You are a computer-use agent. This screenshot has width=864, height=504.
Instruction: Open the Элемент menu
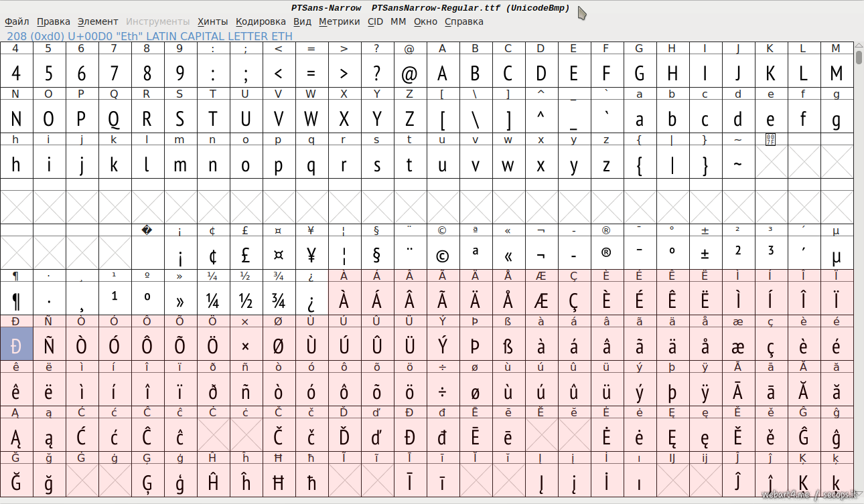coord(98,21)
